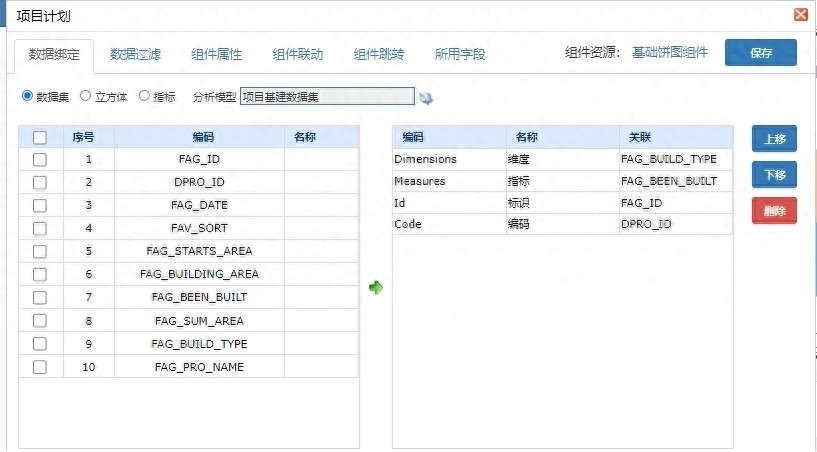
Task: Close the 项目计划 dialog
Action: [x=801, y=15]
